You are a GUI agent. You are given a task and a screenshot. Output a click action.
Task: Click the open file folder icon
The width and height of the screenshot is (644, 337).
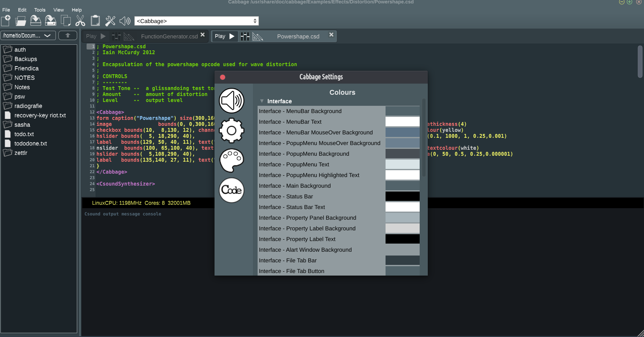click(x=20, y=20)
